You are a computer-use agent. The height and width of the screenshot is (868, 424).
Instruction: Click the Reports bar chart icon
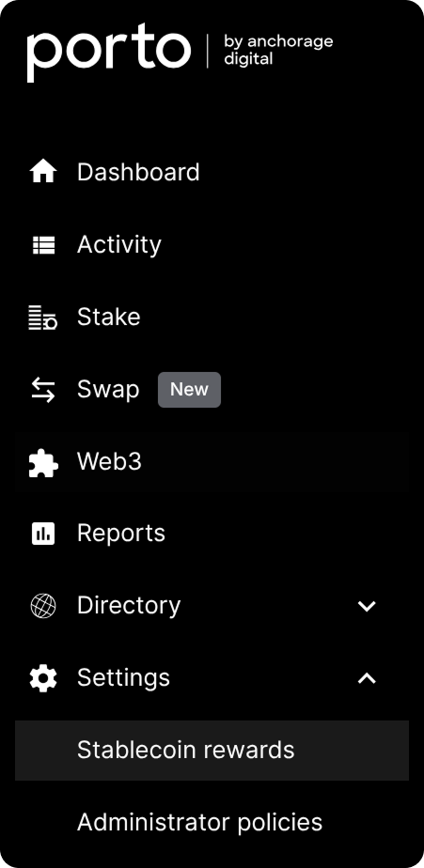(43, 534)
